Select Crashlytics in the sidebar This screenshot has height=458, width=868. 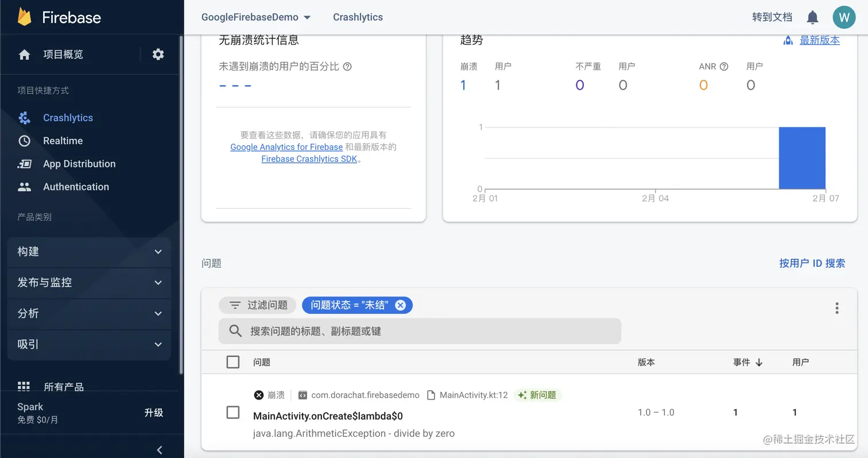click(x=68, y=118)
